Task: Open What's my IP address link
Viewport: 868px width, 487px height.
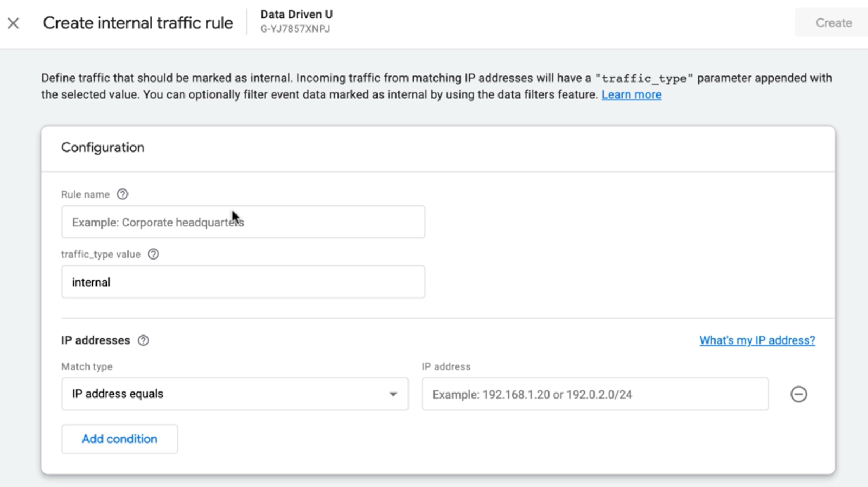Action: pos(757,340)
